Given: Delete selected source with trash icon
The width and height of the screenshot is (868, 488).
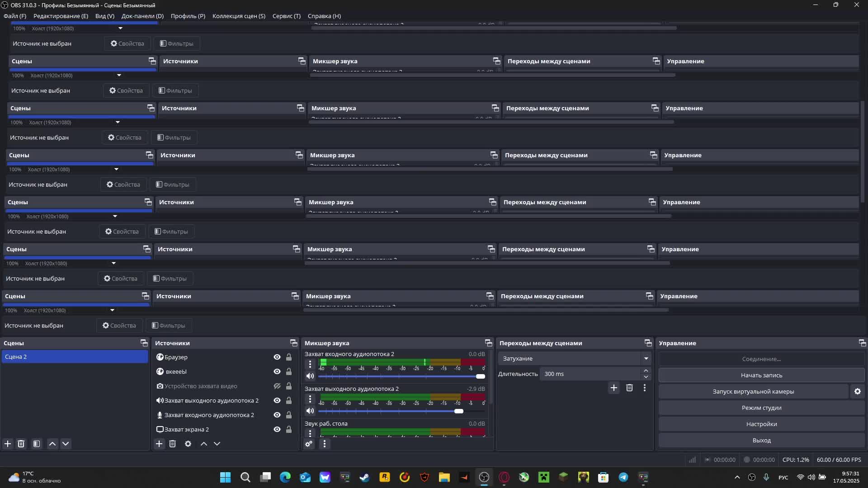Looking at the screenshot, I should [x=172, y=444].
